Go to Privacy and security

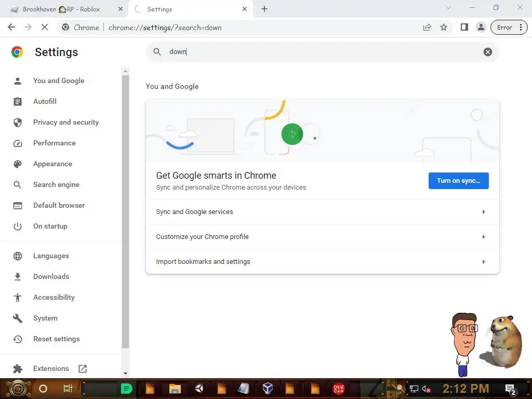(x=66, y=122)
